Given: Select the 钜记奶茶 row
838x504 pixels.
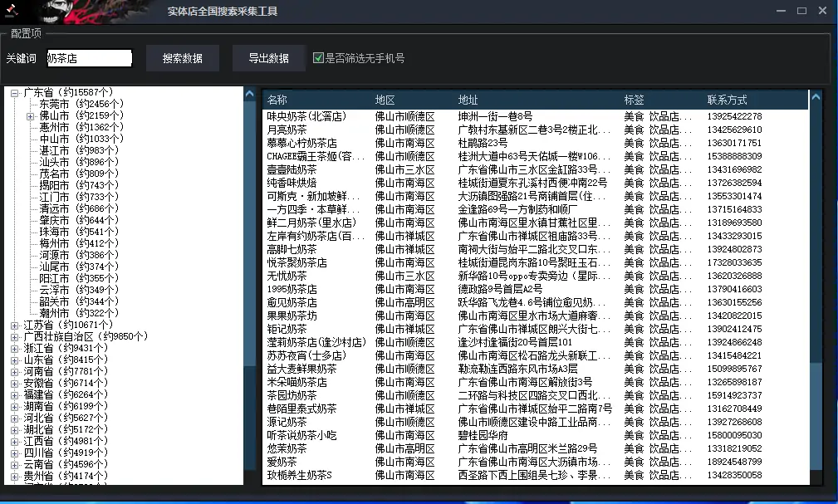Looking at the screenshot, I should click(x=536, y=330).
